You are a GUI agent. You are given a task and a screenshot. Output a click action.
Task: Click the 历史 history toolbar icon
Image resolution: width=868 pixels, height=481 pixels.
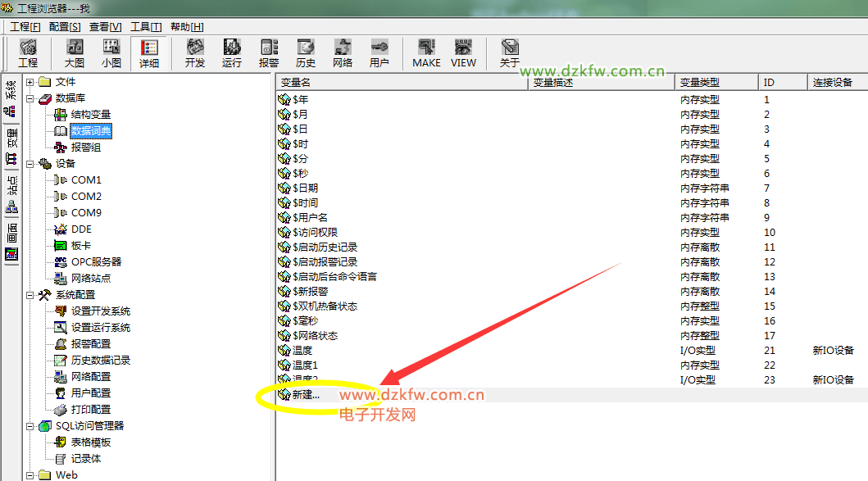point(306,53)
